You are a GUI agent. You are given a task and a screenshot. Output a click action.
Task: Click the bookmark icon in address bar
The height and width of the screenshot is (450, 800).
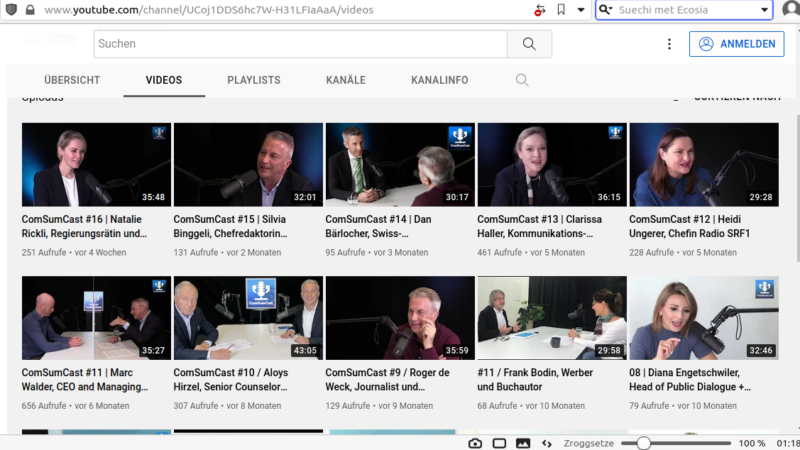[561, 9]
